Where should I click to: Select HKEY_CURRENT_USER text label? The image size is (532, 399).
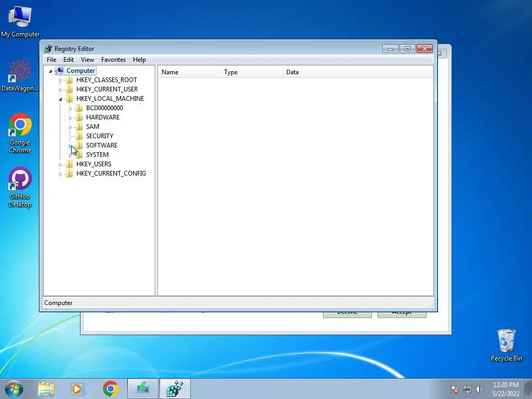[x=107, y=89]
